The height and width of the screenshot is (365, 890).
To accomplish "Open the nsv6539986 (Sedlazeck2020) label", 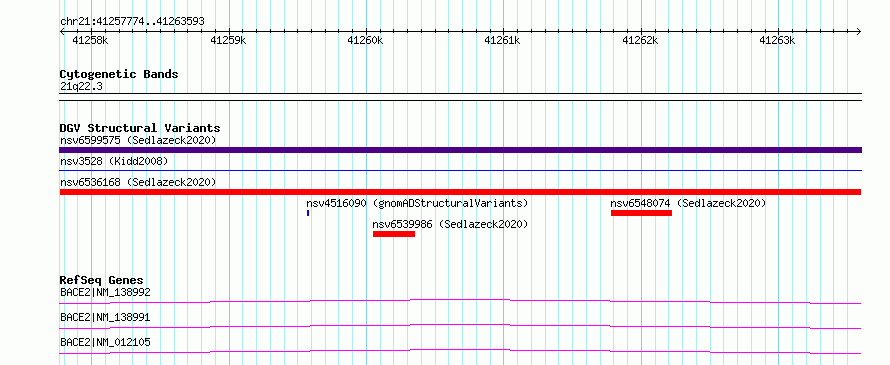I will click(x=450, y=224).
